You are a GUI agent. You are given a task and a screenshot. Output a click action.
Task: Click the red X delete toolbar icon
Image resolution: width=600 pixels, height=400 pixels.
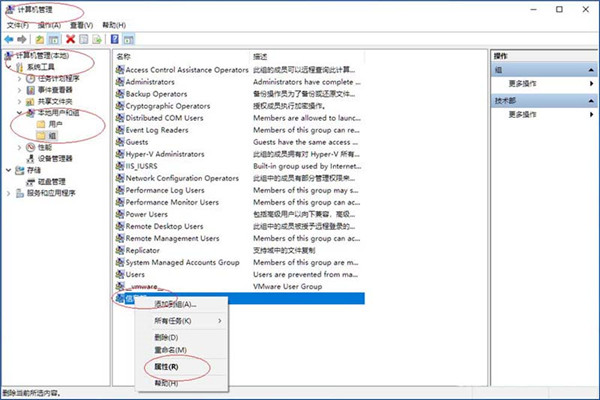click(x=71, y=39)
